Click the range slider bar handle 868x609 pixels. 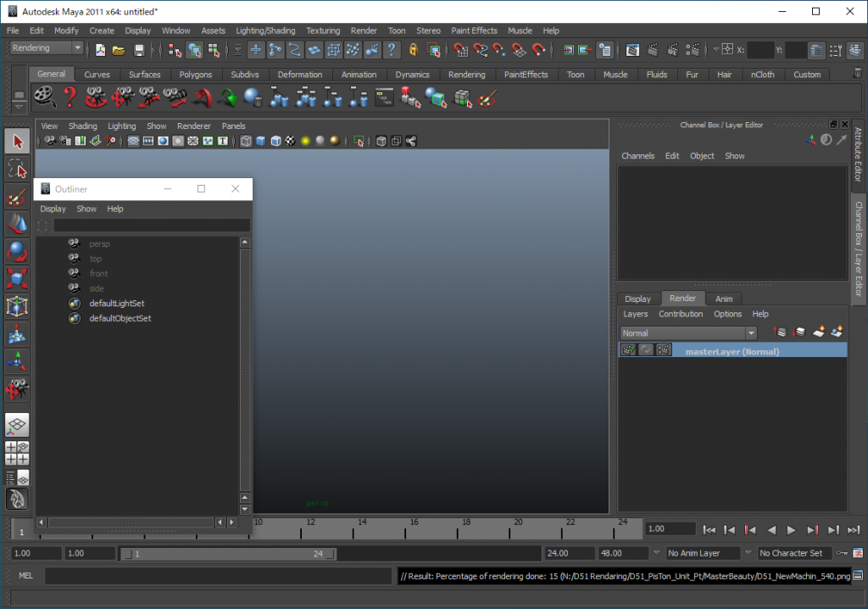pyautogui.click(x=228, y=554)
